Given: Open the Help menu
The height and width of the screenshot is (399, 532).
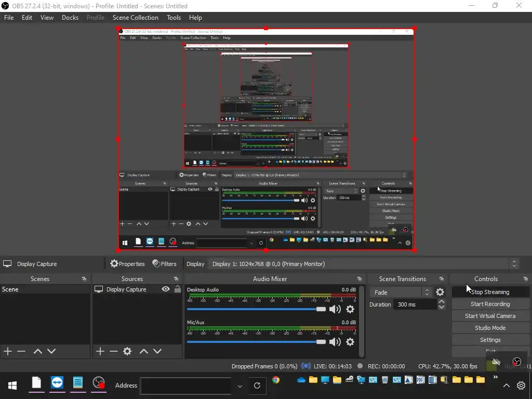Looking at the screenshot, I should click(195, 18).
